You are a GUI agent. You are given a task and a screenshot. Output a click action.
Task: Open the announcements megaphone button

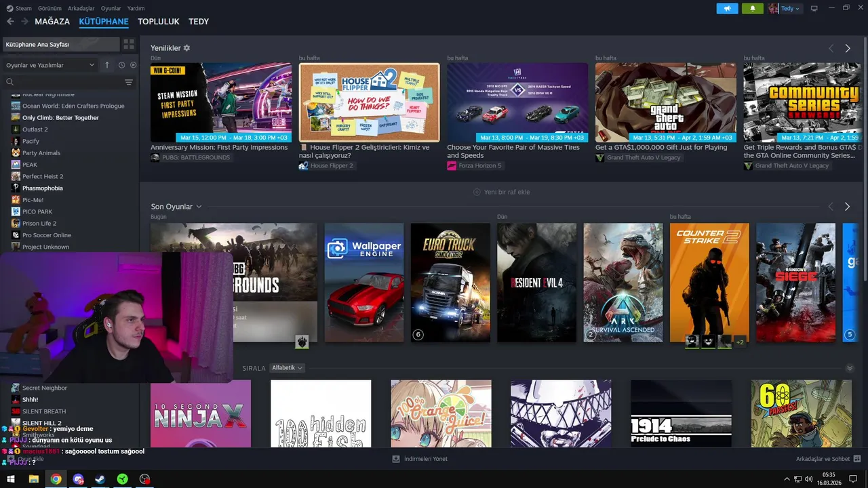(727, 8)
